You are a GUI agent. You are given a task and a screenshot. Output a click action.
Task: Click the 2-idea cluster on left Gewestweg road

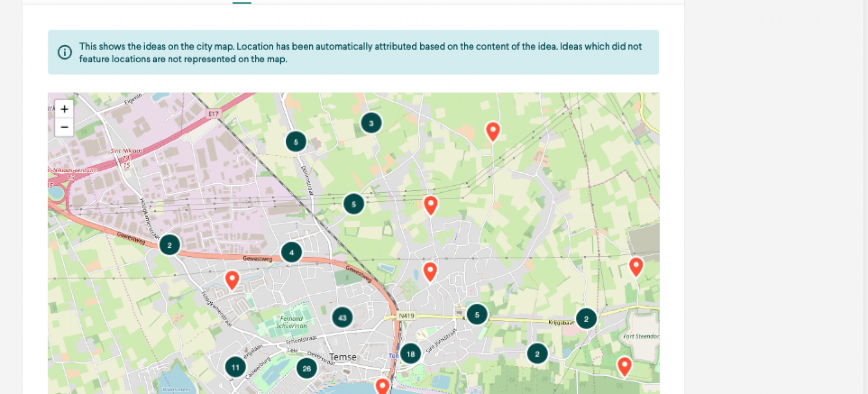coord(170,245)
